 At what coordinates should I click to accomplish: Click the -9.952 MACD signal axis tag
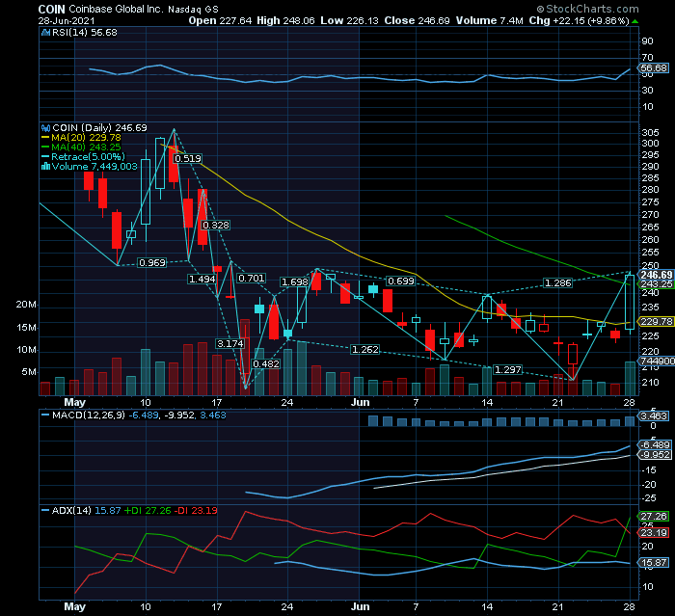pos(655,455)
